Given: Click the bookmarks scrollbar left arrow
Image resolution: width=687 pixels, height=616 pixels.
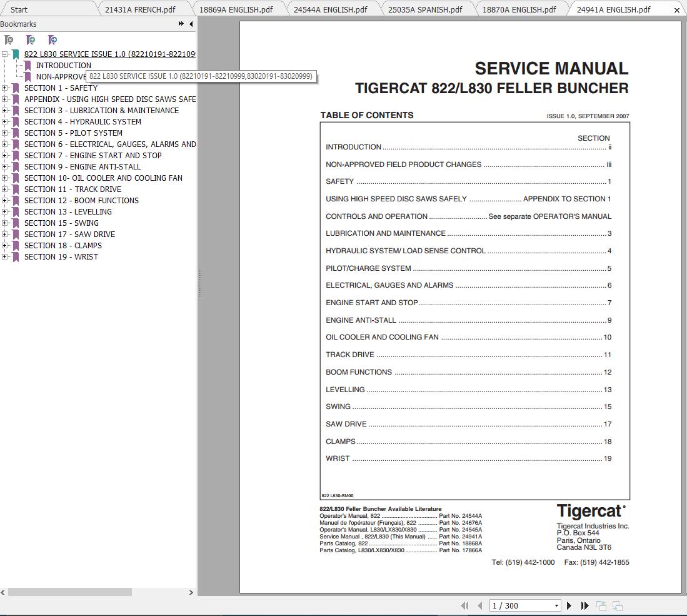Looking at the screenshot, I should [3, 592].
